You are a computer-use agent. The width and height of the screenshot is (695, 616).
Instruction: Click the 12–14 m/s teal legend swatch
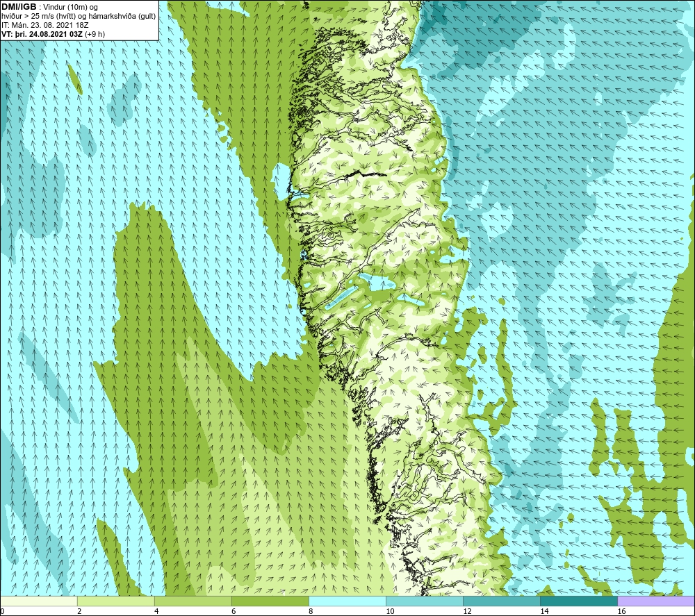point(502,601)
